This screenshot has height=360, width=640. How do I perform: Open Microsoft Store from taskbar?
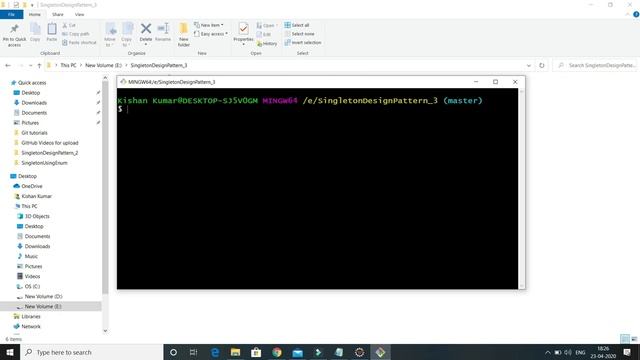tap(256, 352)
